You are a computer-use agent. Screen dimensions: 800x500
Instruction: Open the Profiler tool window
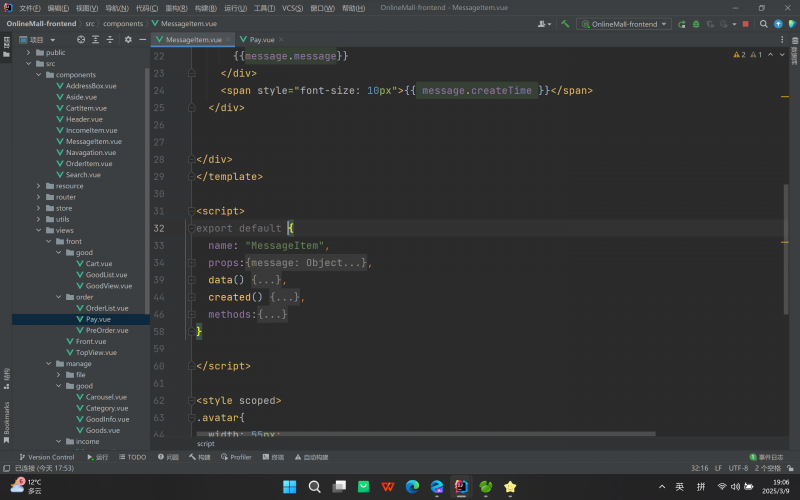click(x=236, y=457)
